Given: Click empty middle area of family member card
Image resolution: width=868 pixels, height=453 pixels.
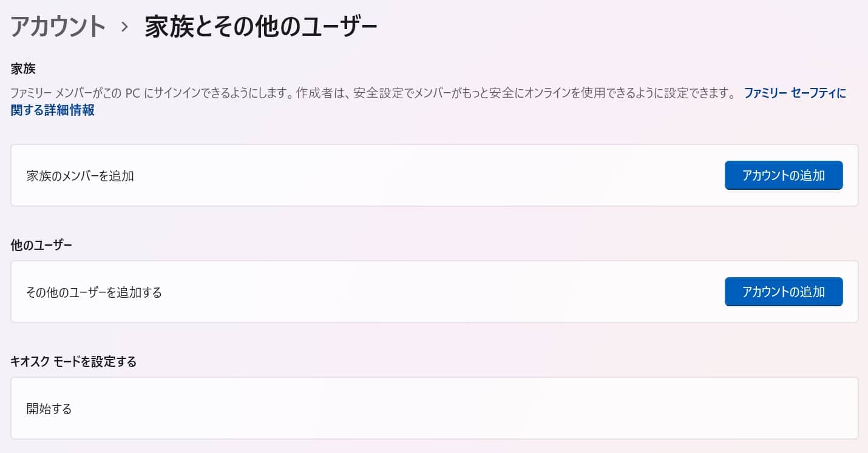Looking at the screenshot, I should (x=425, y=176).
